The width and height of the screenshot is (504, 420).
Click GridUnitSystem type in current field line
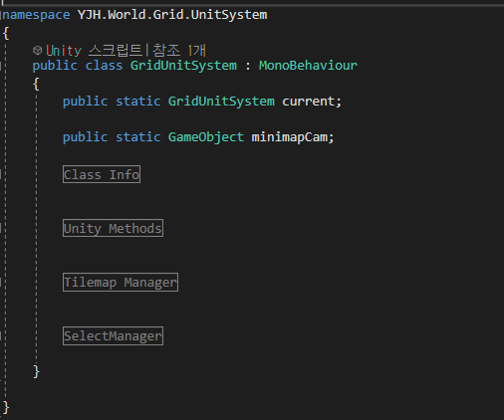click(x=221, y=102)
